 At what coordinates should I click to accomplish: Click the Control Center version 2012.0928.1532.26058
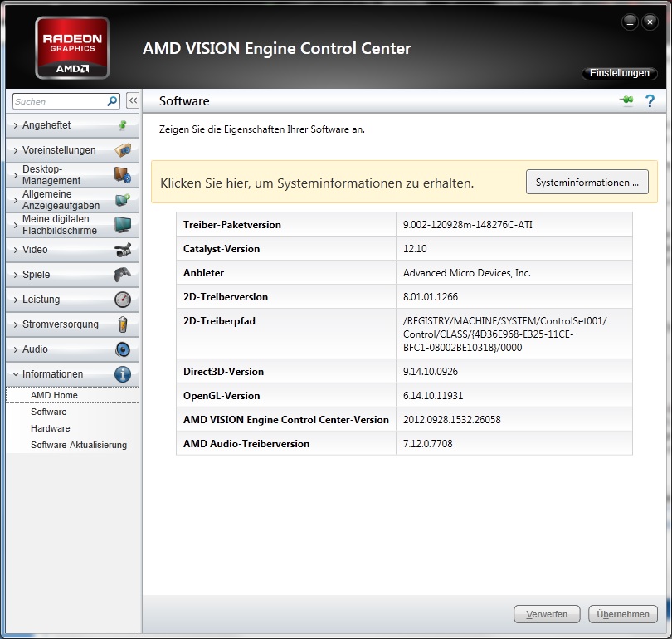click(x=451, y=419)
